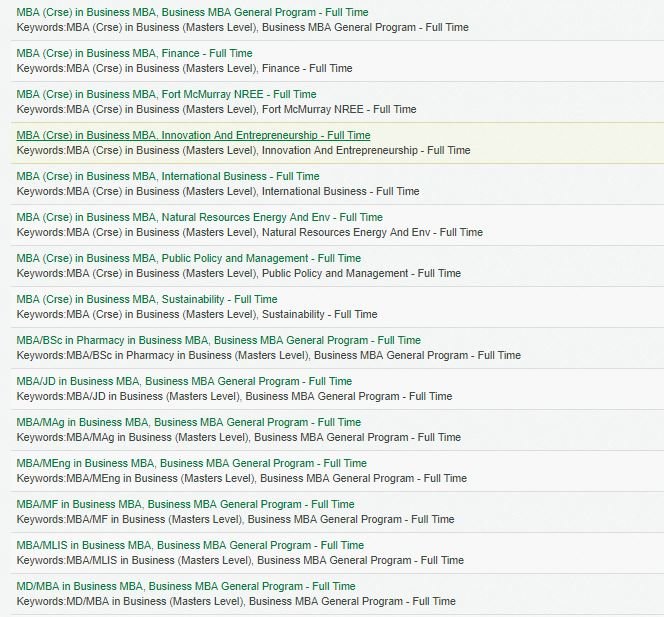The width and height of the screenshot is (664, 617).
Task: Click the Keywords text under MBA Finance
Action: (x=184, y=68)
